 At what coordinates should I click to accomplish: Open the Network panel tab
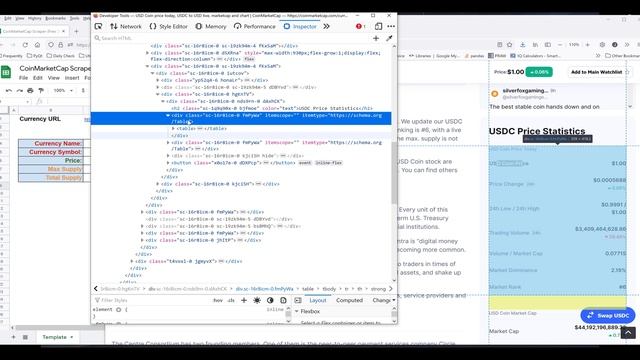click(x=126, y=26)
